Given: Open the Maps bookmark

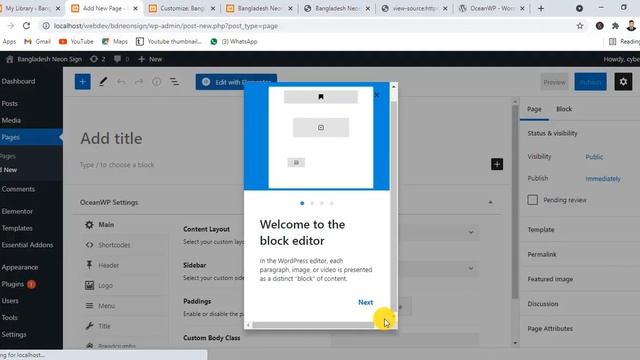Looking at the screenshot, I should 115,41.
